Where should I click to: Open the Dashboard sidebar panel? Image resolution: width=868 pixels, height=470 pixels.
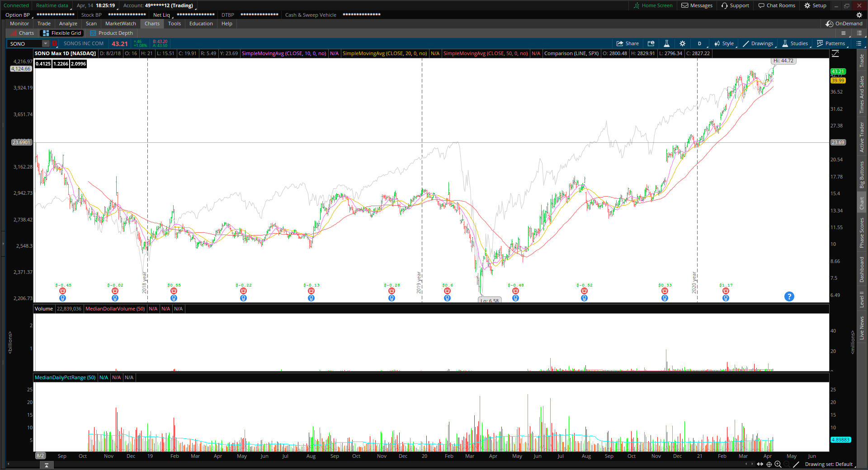[862, 270]
